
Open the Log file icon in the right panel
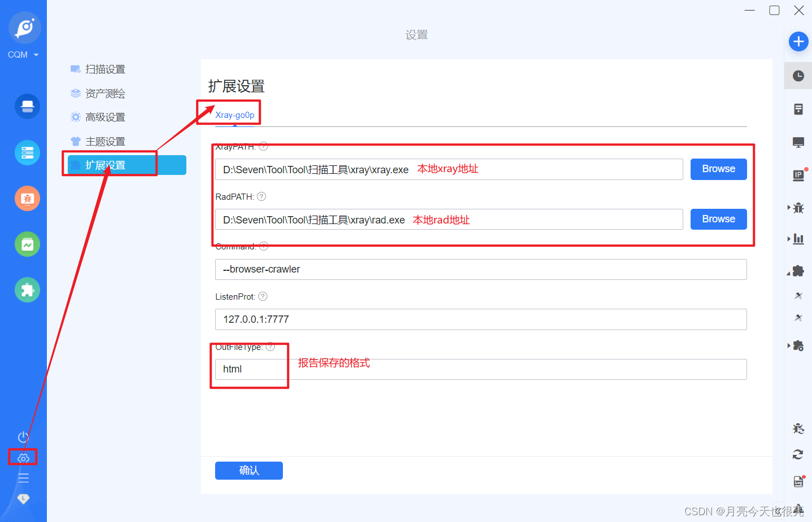(x=798, y=481)
